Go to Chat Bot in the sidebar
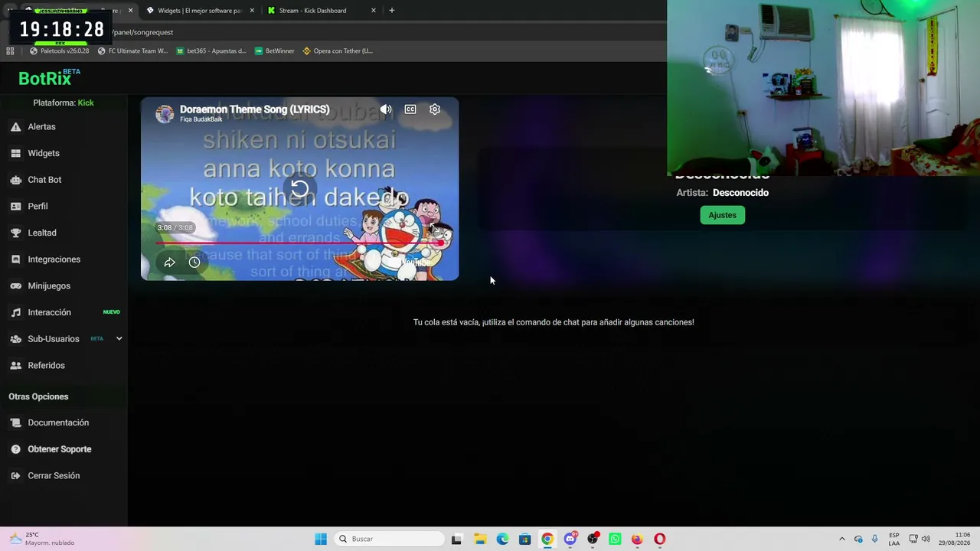980x551 pixels. (44, 180)
